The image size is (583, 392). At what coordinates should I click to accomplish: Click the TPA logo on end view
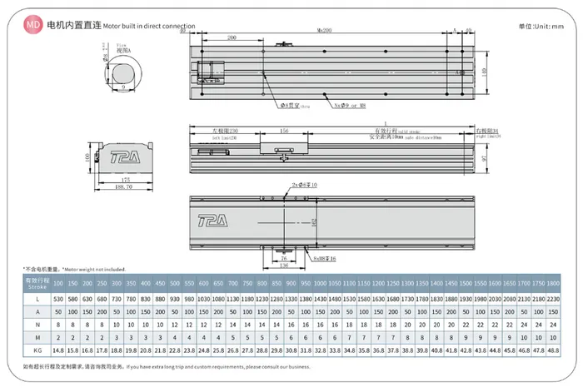coord(125,157)
